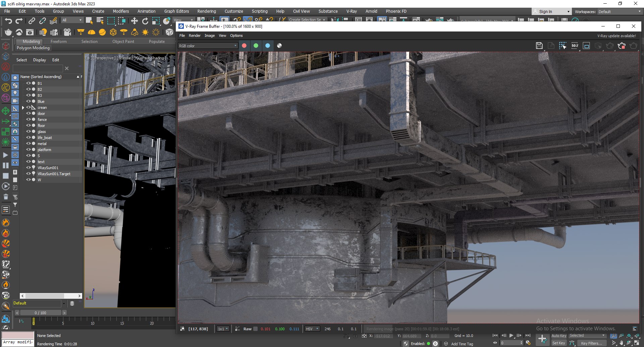The height and width of the screenshot is (347, 644).
Task: Hide the floor layer eye icon
Action: pos(29,126)
